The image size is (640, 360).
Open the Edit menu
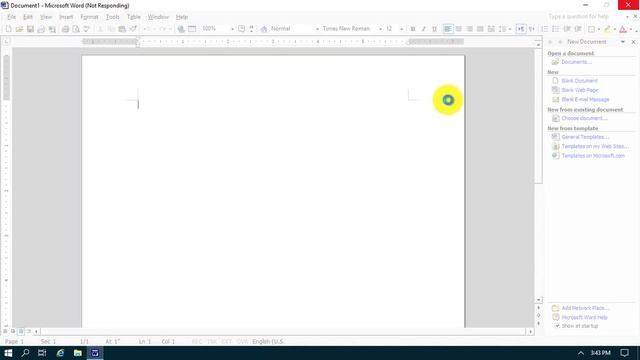28,17
